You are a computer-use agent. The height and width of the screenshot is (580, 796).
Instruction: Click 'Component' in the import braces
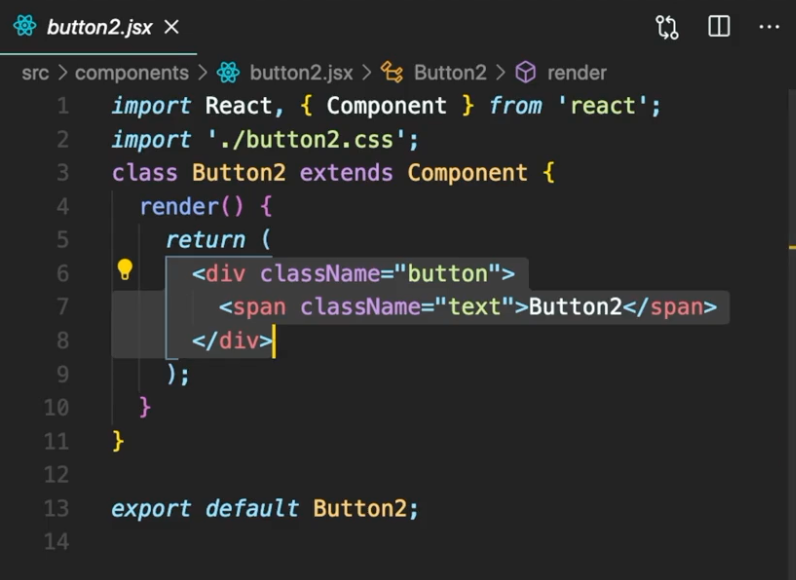pos(386,106)
